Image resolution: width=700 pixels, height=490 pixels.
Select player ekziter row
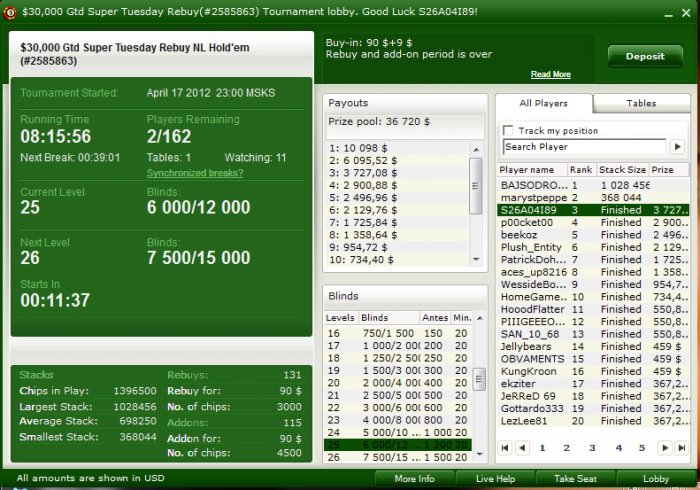tap(593, 384)
